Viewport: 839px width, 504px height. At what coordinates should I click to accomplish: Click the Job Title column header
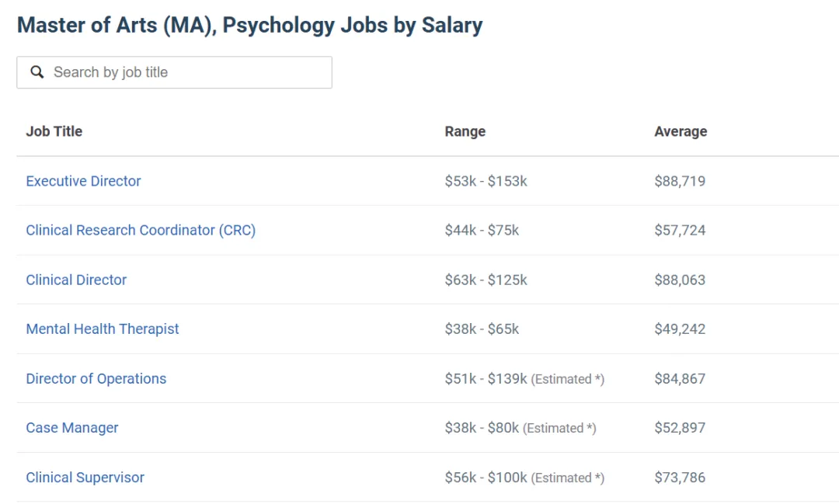(54, 131)
